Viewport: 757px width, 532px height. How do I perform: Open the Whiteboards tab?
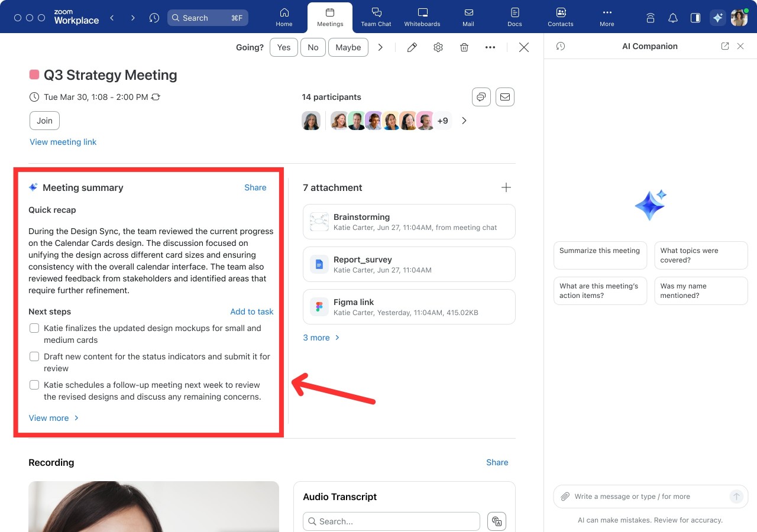point(422,17)
